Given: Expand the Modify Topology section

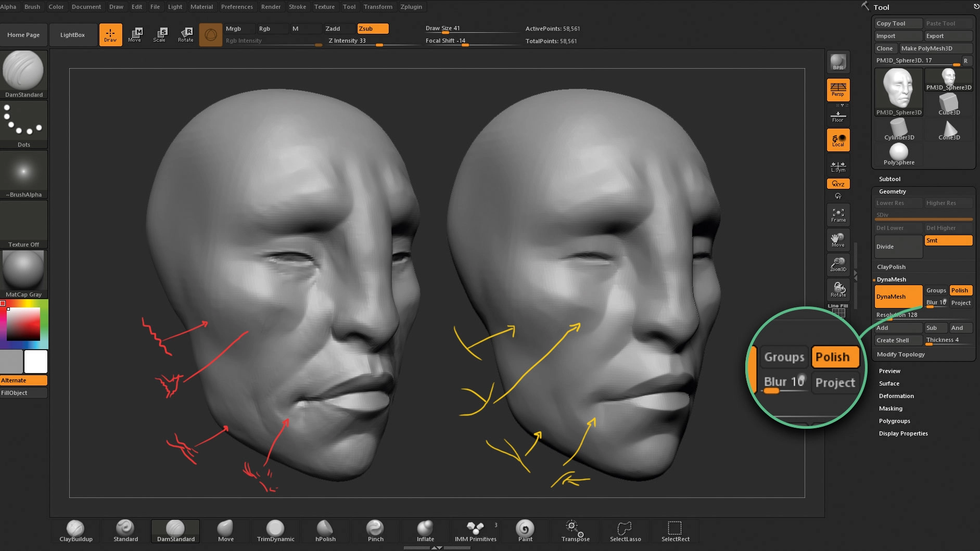Looking at the screenshot, I should pyautogui.click(x=900, y=354).
